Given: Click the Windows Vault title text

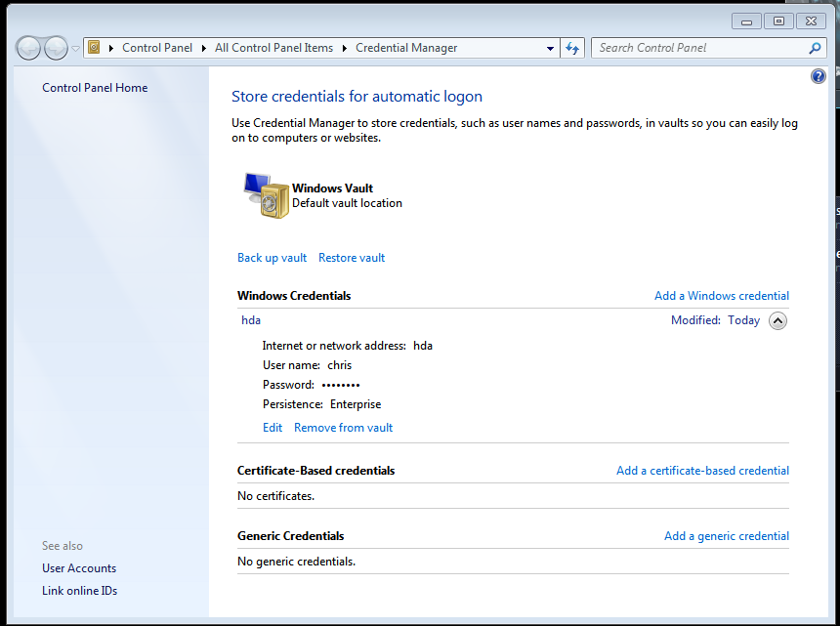Looking at the screenshot, I should pyautogui.click(x=332, y=188).
